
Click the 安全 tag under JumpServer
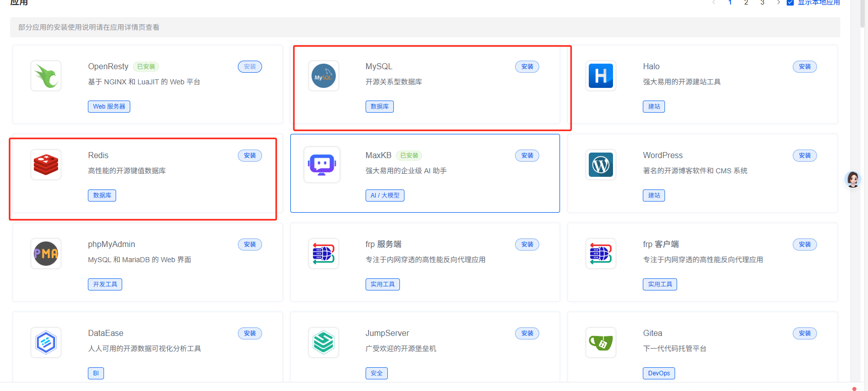(x=377, y=373)
